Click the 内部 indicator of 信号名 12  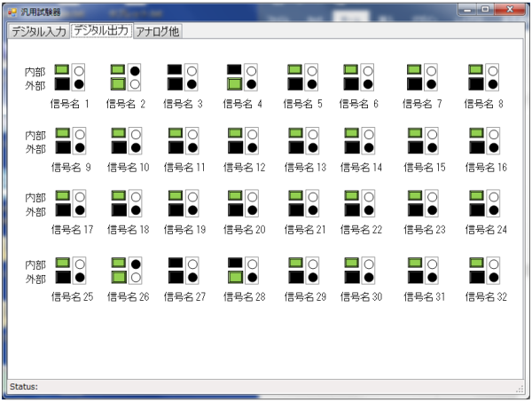click(x=235, y=133)
